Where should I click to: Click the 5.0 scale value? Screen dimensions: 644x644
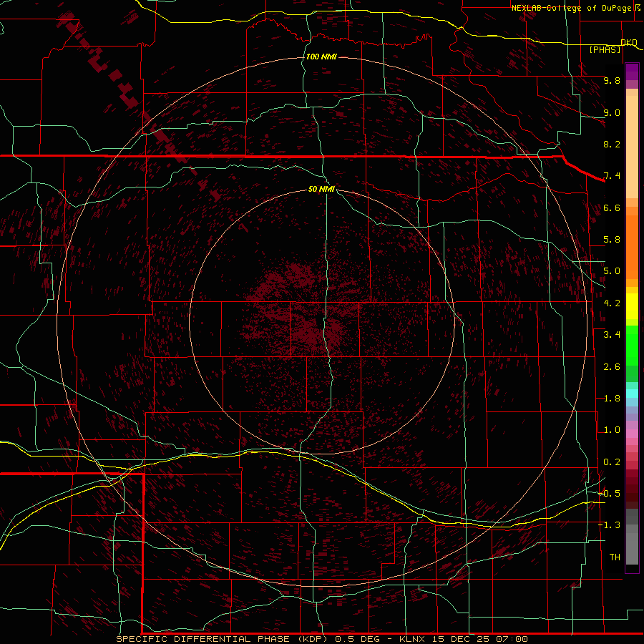[x=612, y=271]
